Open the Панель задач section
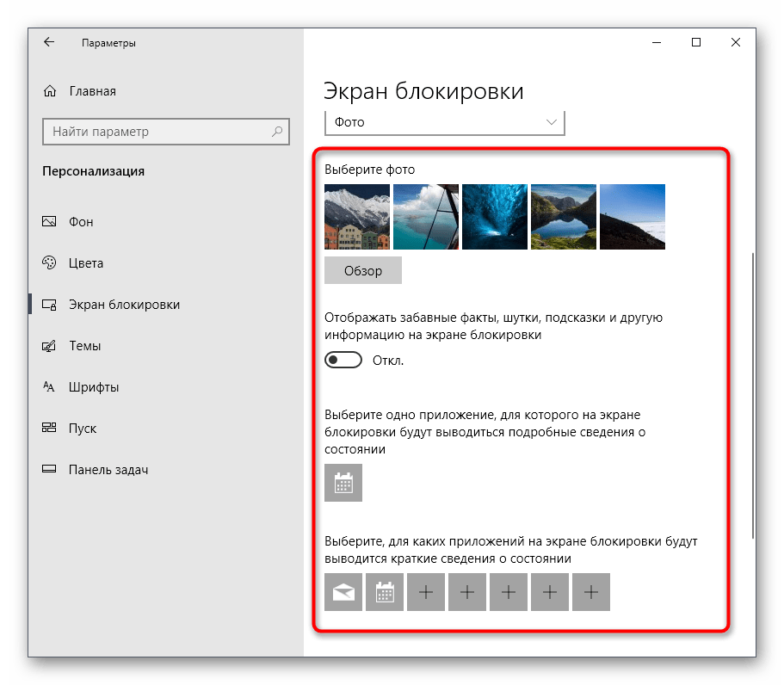The image size is (784, 685). (108, 470)
